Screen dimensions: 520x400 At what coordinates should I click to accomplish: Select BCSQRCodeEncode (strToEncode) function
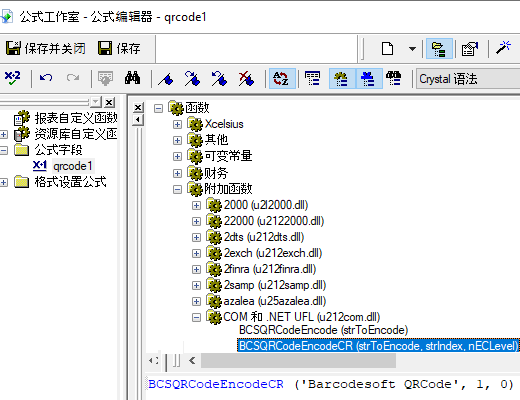coord(323,330)
